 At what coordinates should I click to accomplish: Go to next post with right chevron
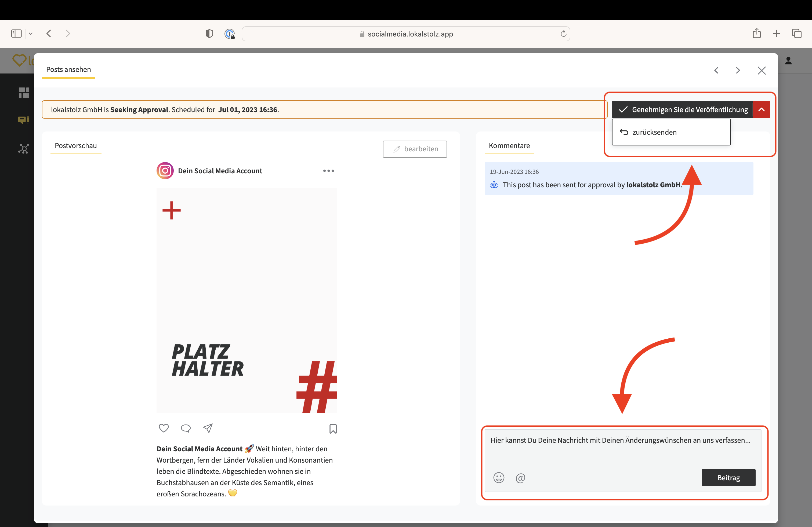pyautogui.click(x=738, y=70)
